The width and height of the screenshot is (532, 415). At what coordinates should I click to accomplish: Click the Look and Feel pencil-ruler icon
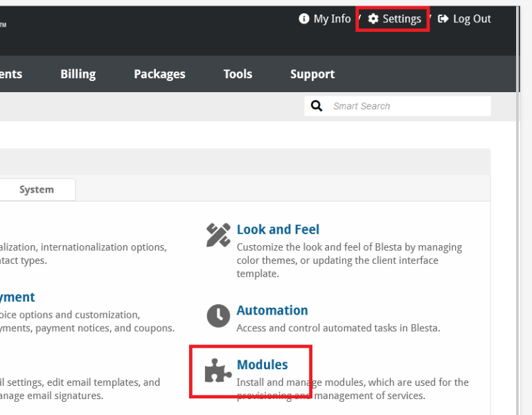point(218,235)
